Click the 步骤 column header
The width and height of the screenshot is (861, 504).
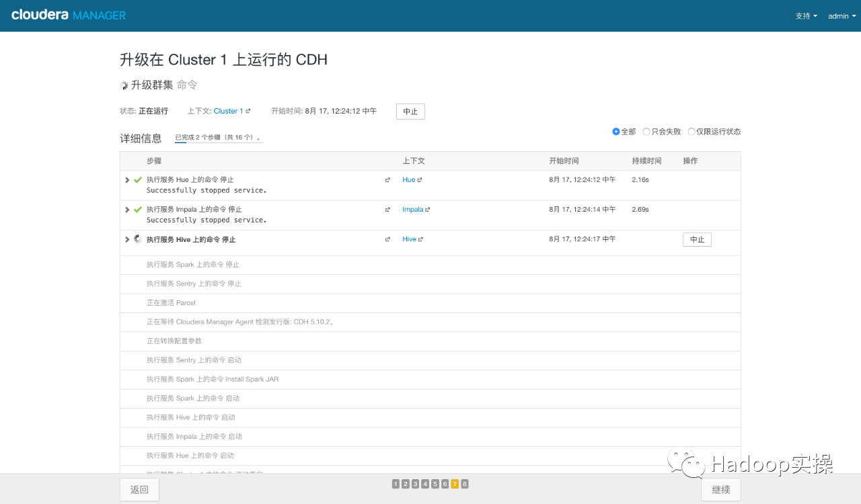tap(154, 161)
